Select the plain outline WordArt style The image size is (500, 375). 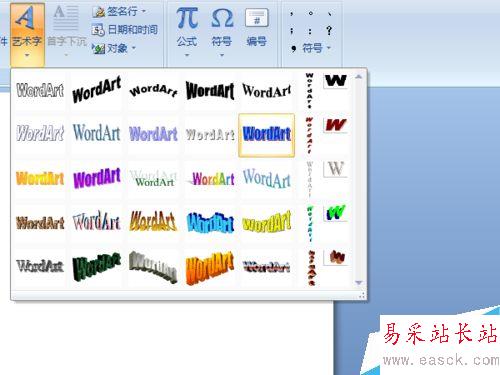tap(40, 90)
